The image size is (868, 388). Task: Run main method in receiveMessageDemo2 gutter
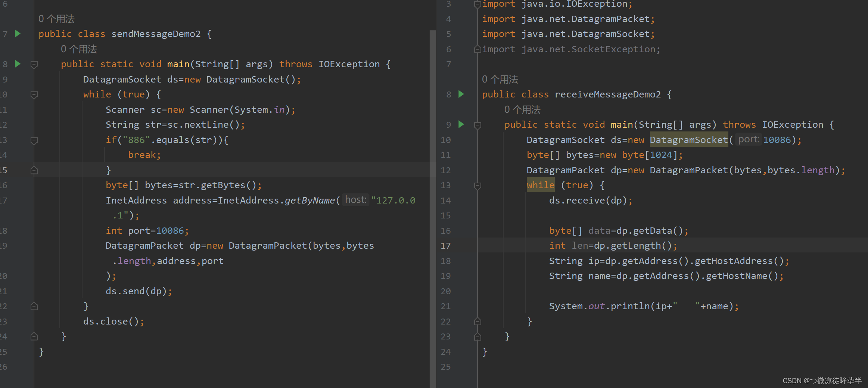point(461,124)
